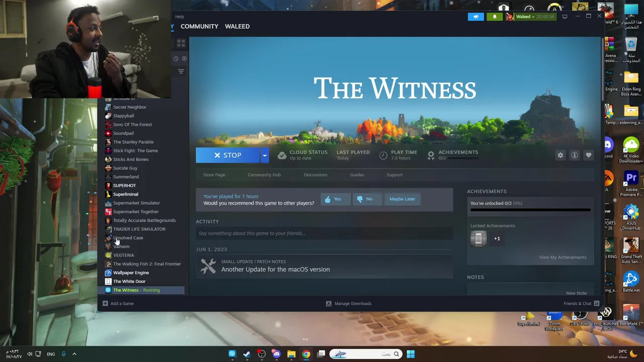Open Friends & Chat

(581, 304)
